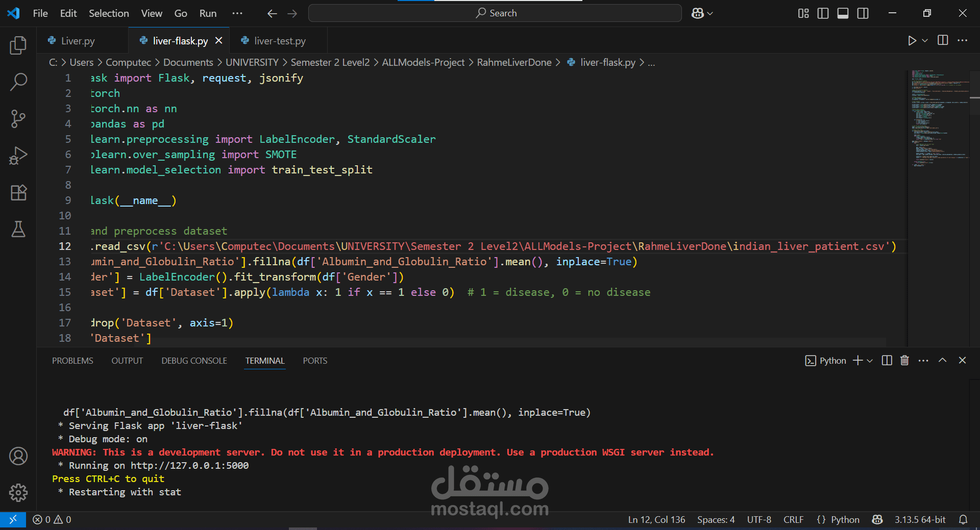The image size is (980, 530).
Task: Click http://127.0.0.1:5000 in terminal output
Action: (x=189, y=465)
